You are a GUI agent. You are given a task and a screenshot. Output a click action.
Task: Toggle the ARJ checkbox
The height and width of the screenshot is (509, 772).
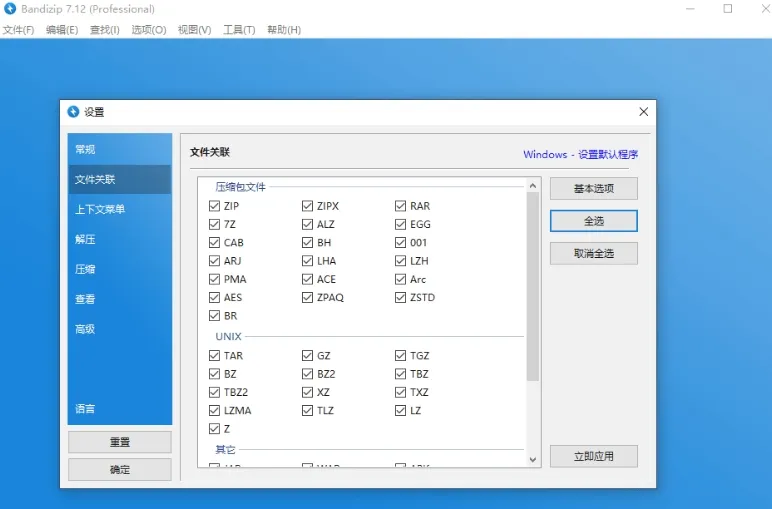pos(214,260)
